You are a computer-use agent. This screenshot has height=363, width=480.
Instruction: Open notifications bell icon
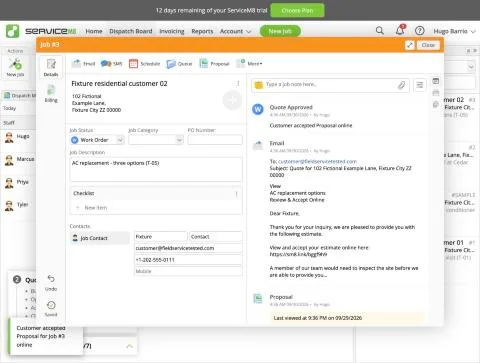tap(400, 30)
